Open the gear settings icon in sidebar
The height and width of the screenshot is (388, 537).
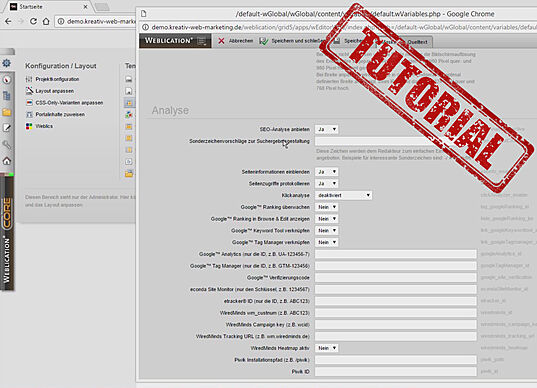click(7, 63)
